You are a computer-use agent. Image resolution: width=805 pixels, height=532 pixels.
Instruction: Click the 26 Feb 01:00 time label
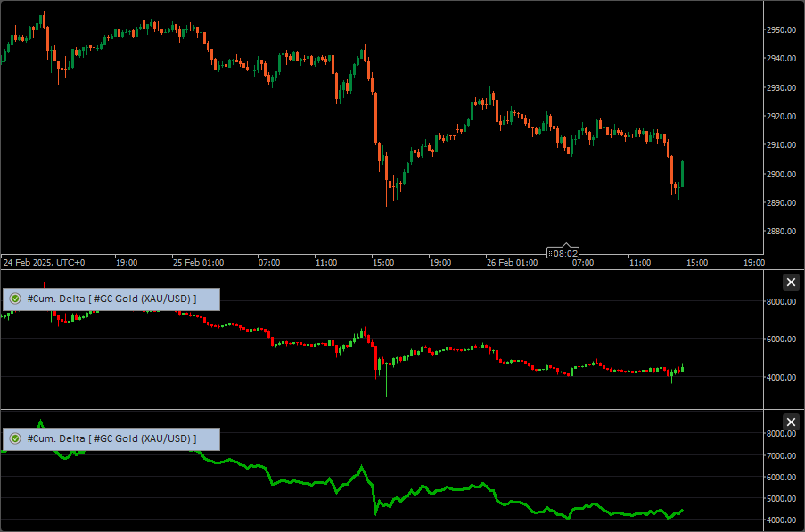coord(512,262)
